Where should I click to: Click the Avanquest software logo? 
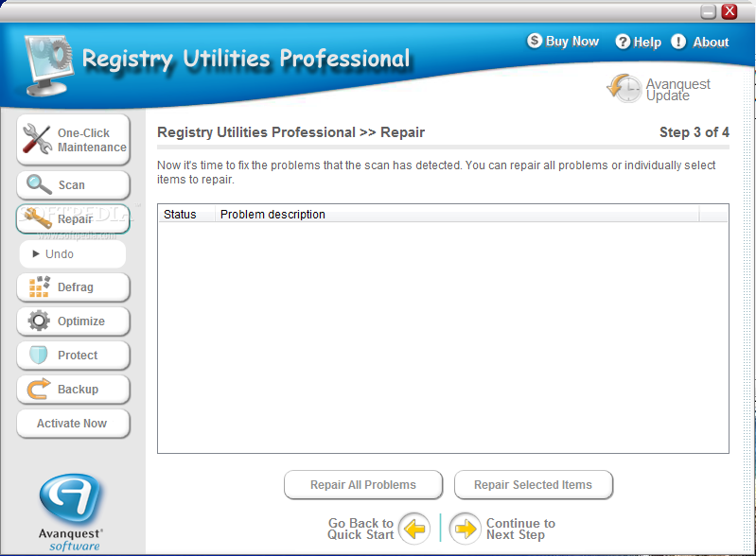(x=71, y=513)
